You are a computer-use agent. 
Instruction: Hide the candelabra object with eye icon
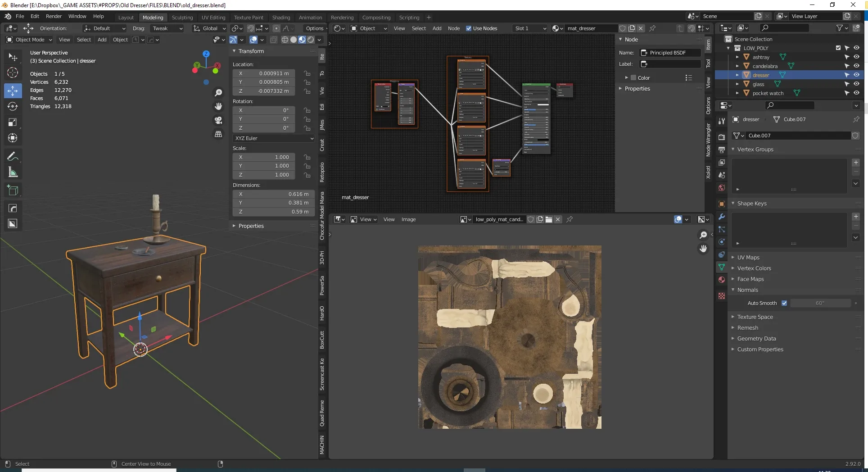pos(856,66)
